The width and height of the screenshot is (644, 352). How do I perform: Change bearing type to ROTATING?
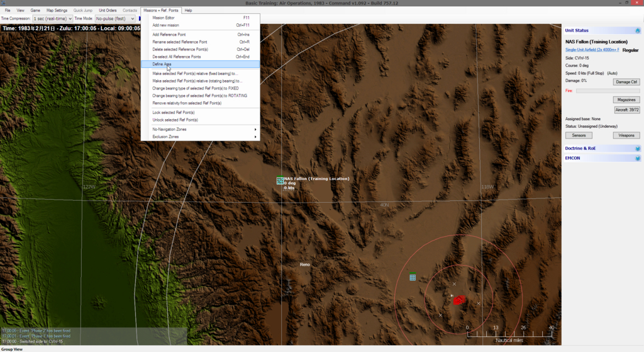point(201,96)
